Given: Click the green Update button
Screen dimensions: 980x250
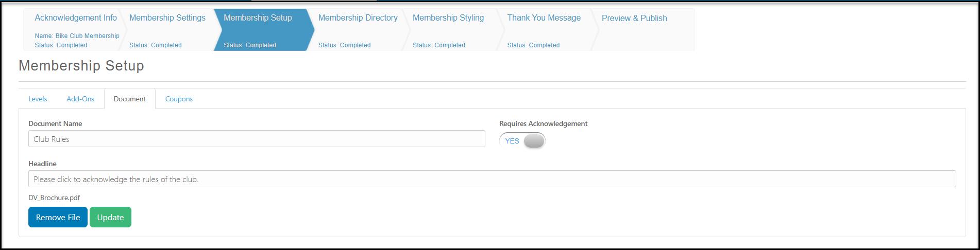Looking at the screenshot, I should [x=110, y=217].
